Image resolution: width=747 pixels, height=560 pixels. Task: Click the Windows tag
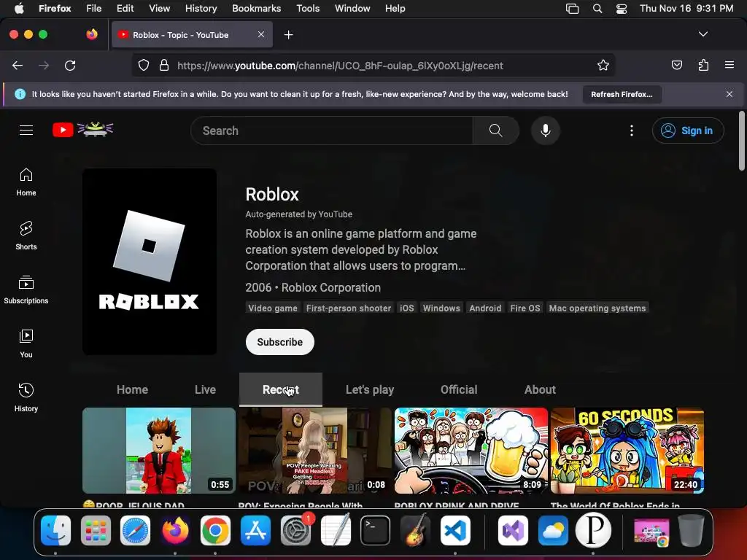[441, 308]
